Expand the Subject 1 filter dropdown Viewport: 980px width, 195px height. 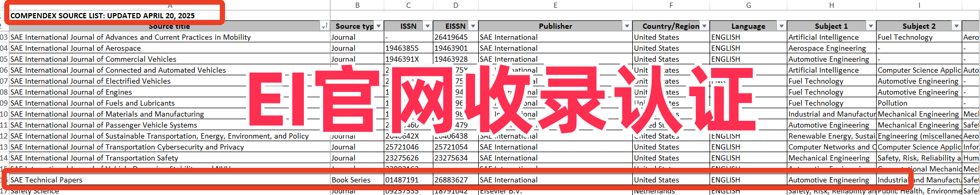pos(870,26)
